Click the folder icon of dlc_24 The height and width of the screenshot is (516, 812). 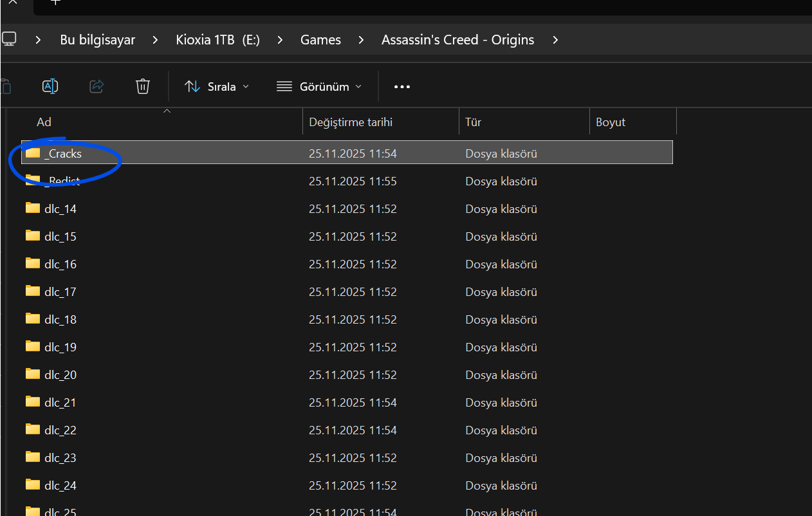[33, 484]
